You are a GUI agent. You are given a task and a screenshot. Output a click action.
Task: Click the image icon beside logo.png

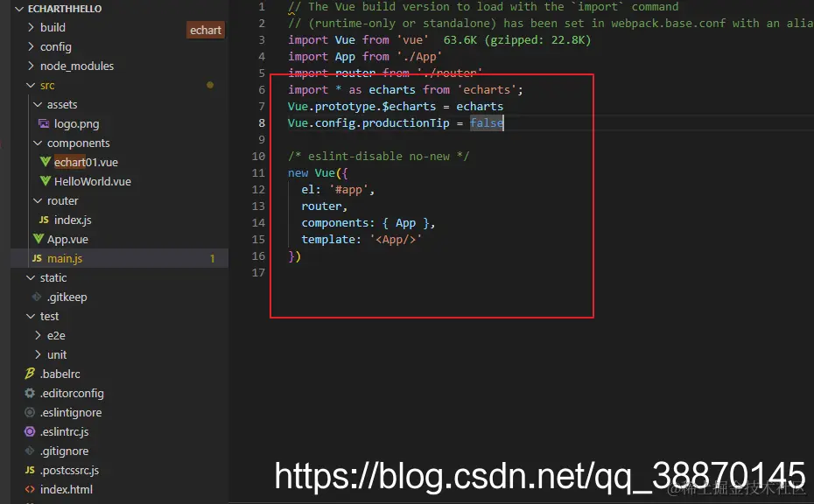44,123
